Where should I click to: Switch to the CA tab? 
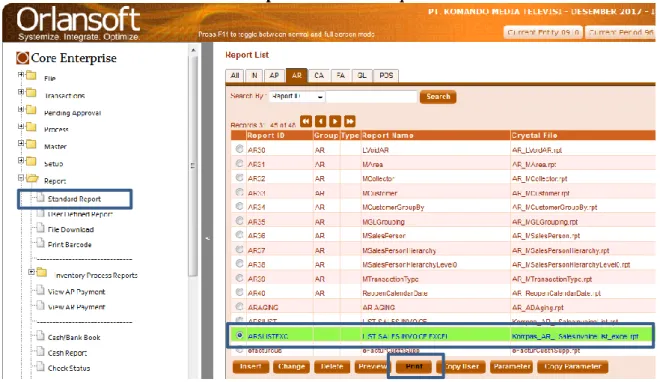[319, 76]
